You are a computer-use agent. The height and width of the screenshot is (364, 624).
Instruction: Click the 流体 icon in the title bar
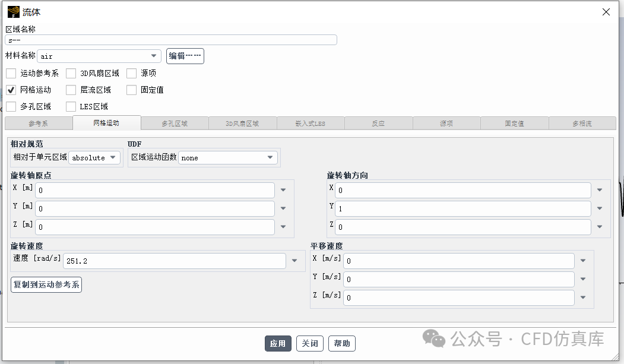[13, 11]
